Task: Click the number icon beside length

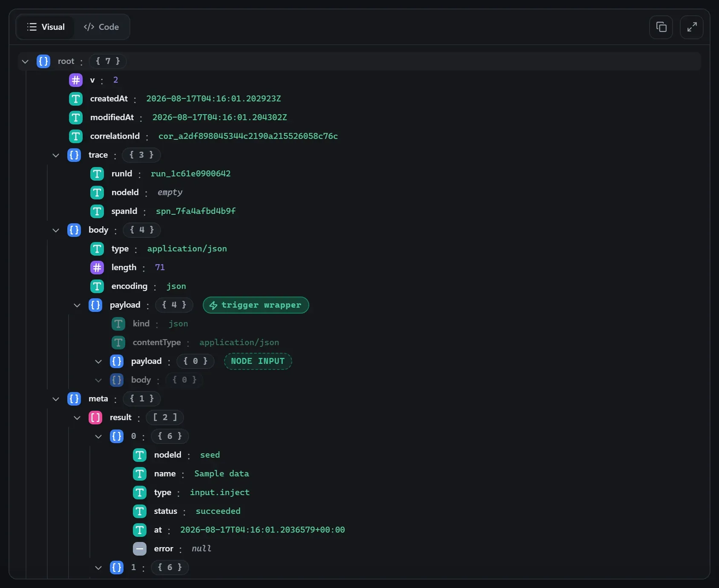Action: (x=97, y=268)
